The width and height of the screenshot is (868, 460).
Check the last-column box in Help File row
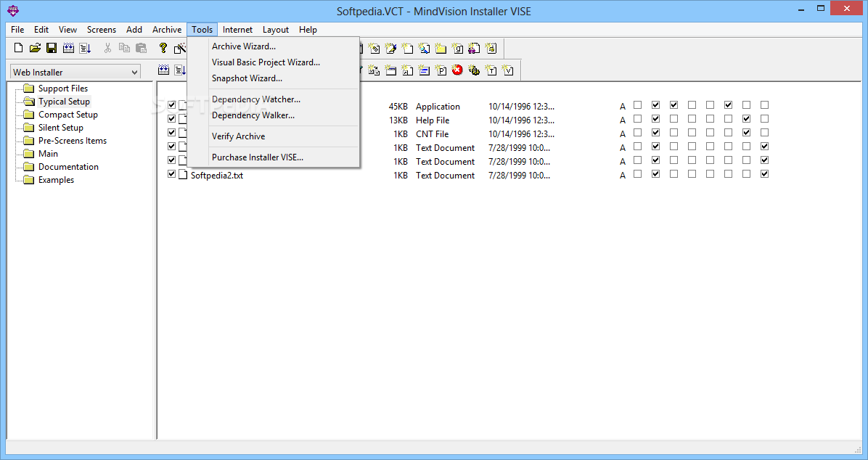coord(764,118)
